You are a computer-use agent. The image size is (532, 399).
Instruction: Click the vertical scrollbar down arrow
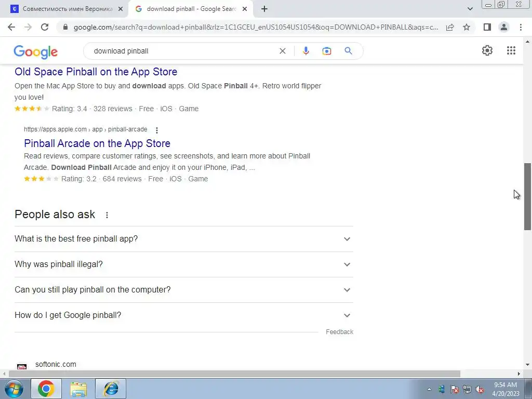coord(527,365)
